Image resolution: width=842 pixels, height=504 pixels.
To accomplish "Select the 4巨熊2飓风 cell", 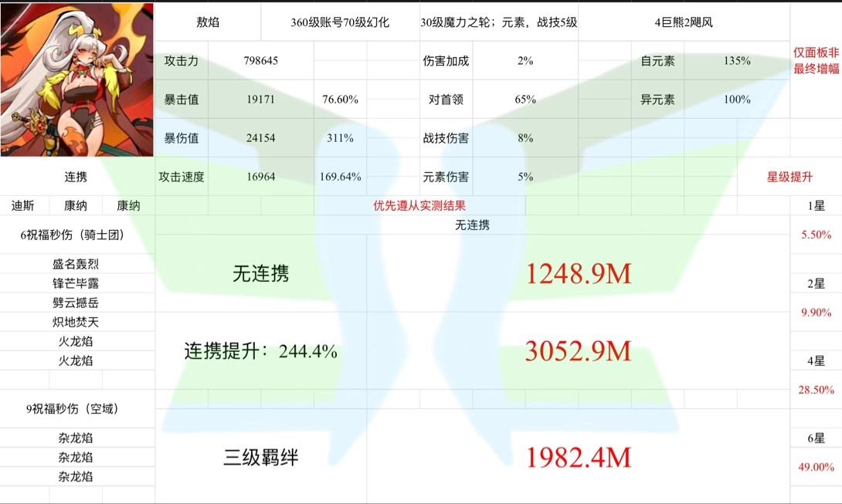I will [683, 22].
